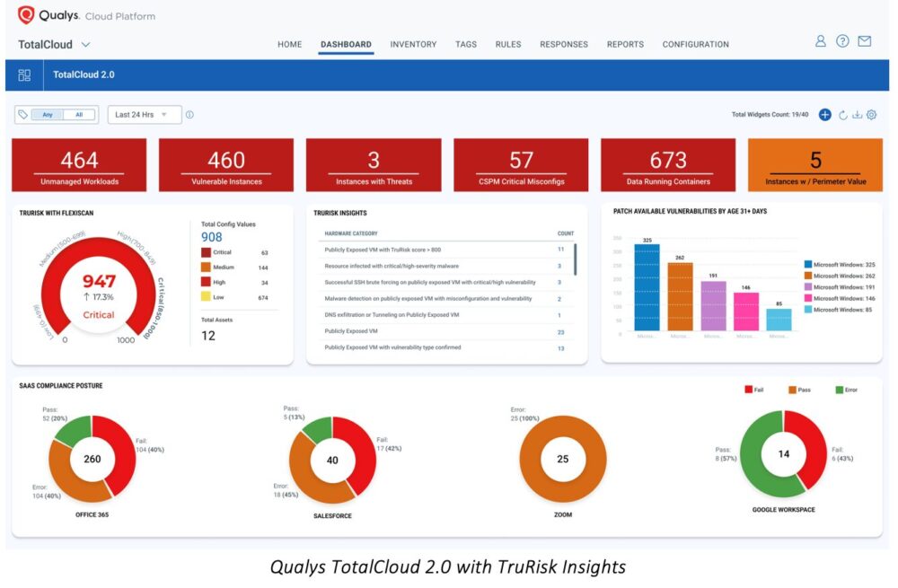
Task: Open the 57 CSPM Critical Misconfigs tile
Action: click(521, 165)
